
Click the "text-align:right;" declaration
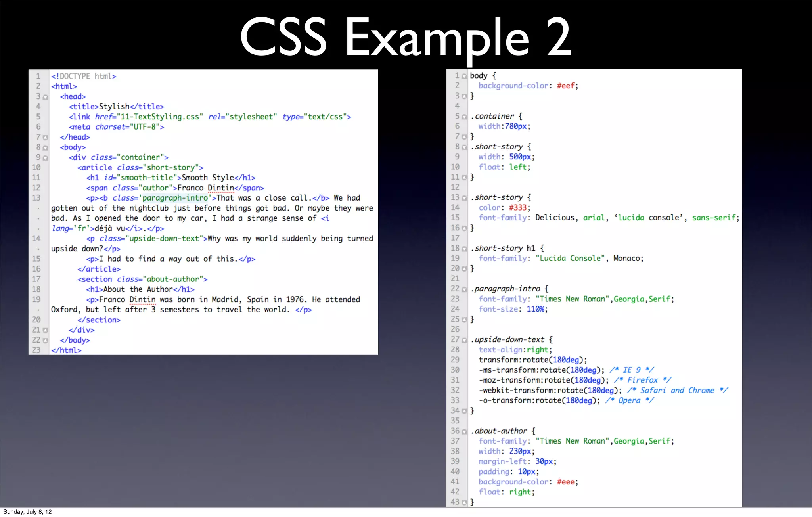pyautogui.click(x=515, y=350)
